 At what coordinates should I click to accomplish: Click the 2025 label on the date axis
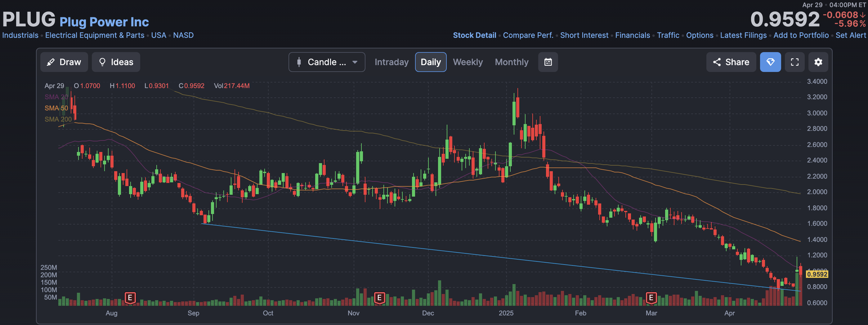point(506,313)
